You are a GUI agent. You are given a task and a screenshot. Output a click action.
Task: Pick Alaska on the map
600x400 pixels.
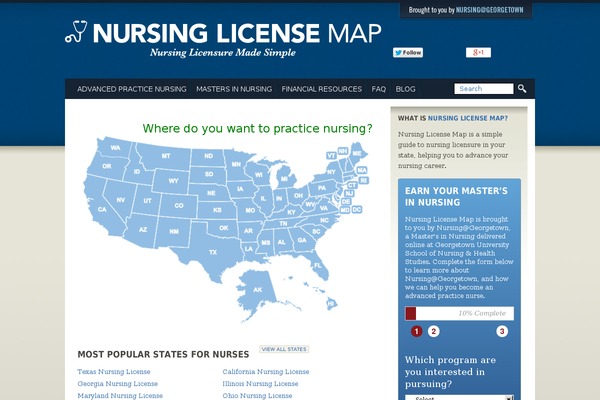[258, 290]
